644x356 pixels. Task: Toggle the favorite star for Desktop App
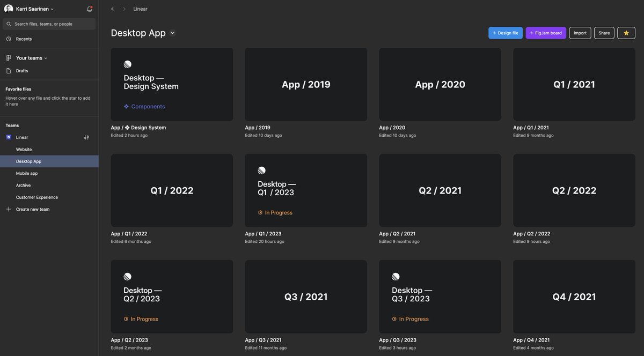click(x=626, y=33)
